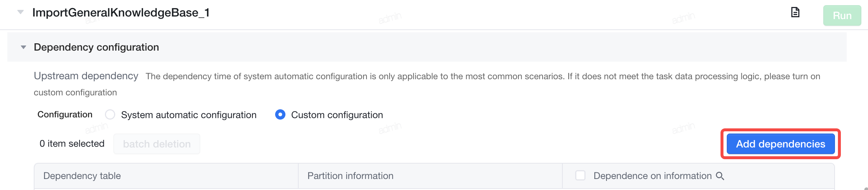Open the document log icon beside Run
Viewport: 868px width, 190px height.
tap(795, 12)
